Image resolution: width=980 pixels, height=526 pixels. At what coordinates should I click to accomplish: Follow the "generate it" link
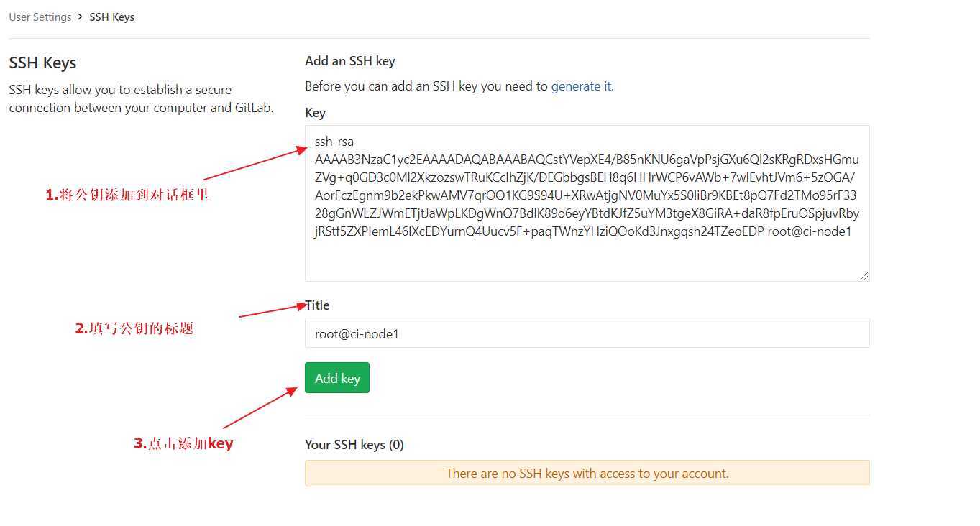tap(582, 86)
